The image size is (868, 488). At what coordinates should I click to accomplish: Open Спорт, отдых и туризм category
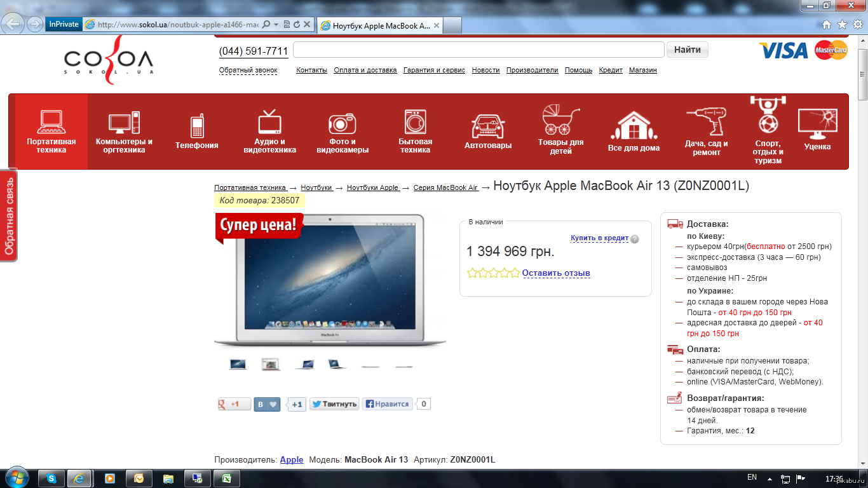point(768,132)
